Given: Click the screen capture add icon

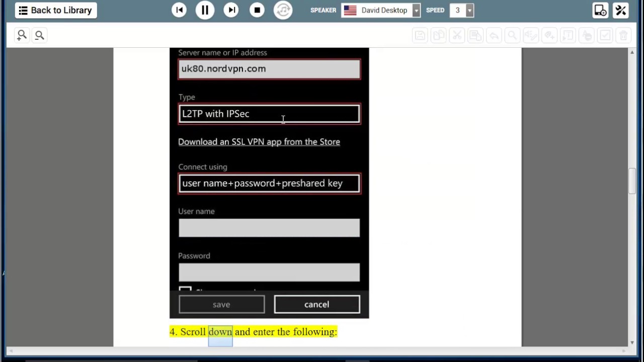Looking at the screenshot, I should [600, 10].
